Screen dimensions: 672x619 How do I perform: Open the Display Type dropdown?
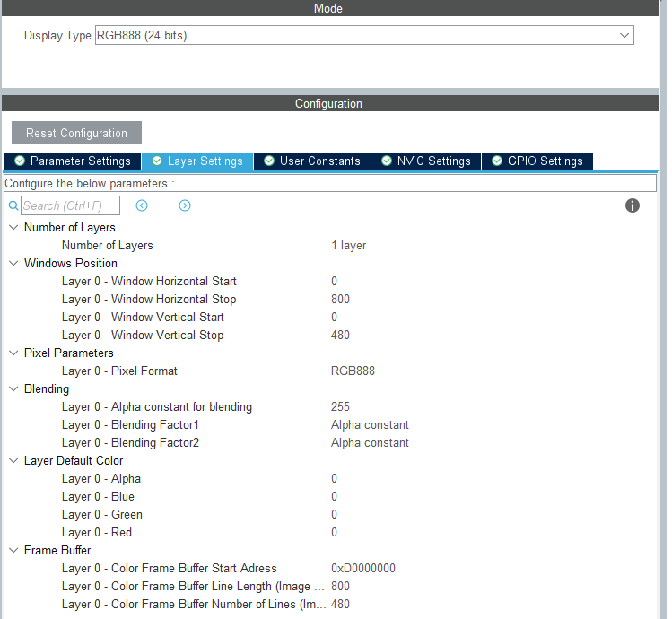[364, 35]
